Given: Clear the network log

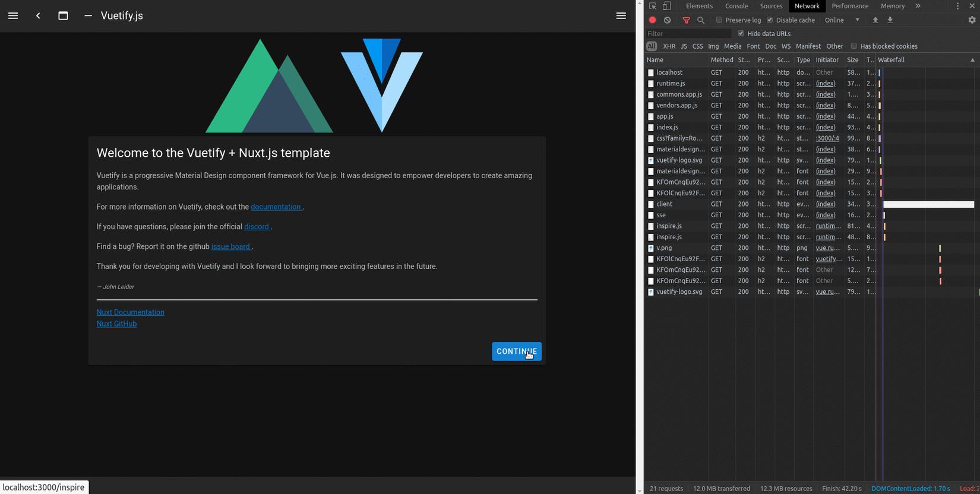Looking at the screenshot, I should 668,20.
